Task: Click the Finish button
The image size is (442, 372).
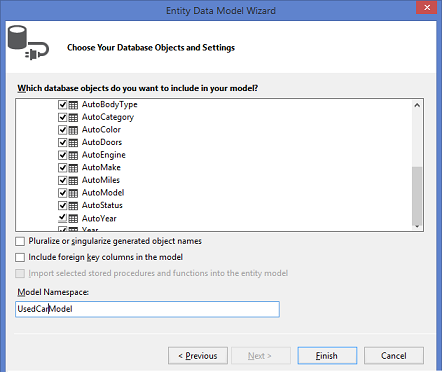Action: point(327,356)
